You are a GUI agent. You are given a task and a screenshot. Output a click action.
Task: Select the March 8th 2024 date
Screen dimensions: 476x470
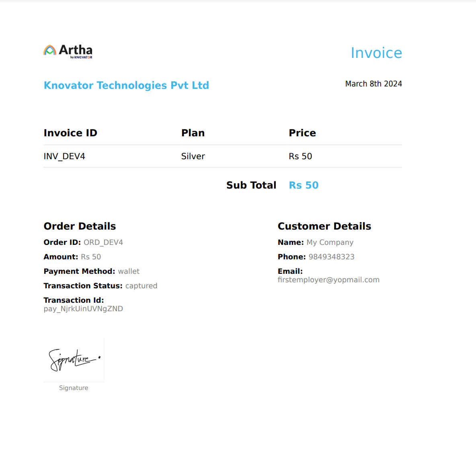(x=373, y=84)
